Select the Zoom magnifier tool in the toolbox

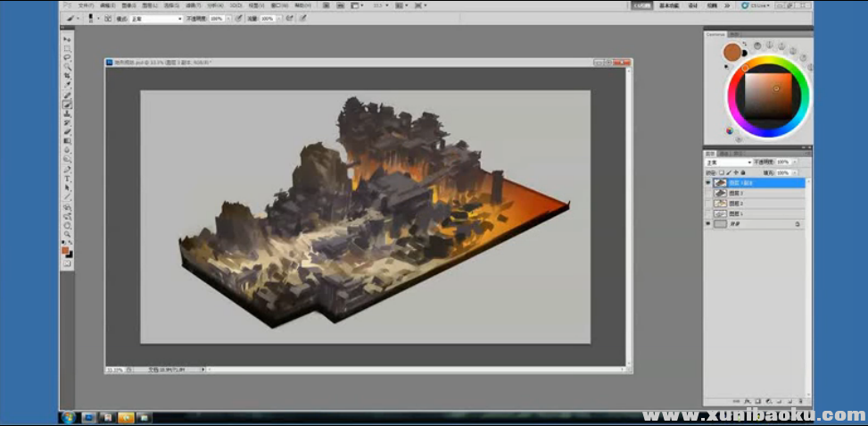tap(67, 234)
